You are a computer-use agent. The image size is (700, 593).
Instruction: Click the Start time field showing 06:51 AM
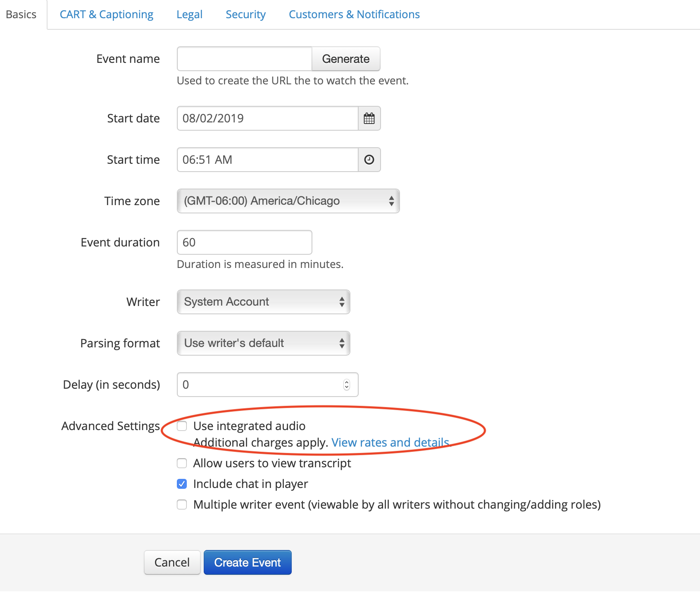coord(268,160)
